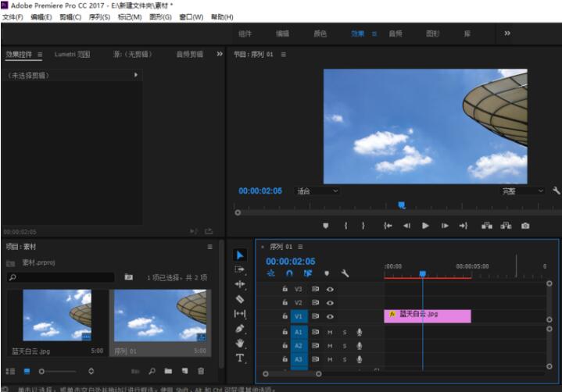Open the playback resolution dropdown showing 完整

point(523,191)
